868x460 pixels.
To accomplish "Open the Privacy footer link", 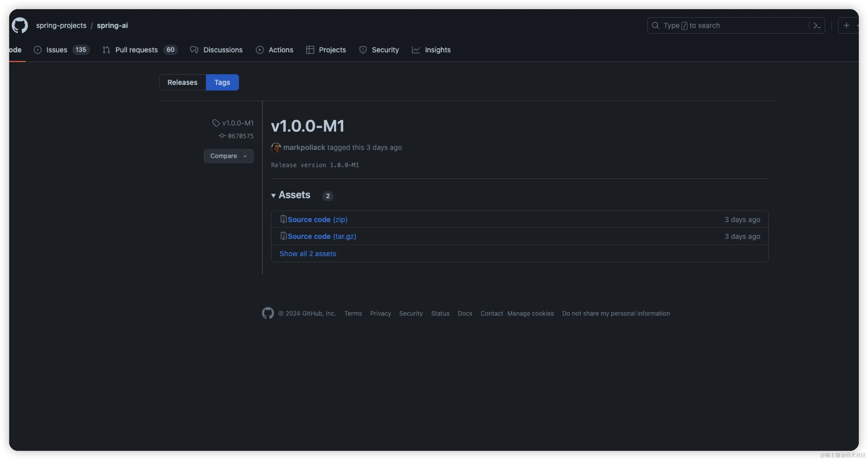I will (x=380, y=313).
